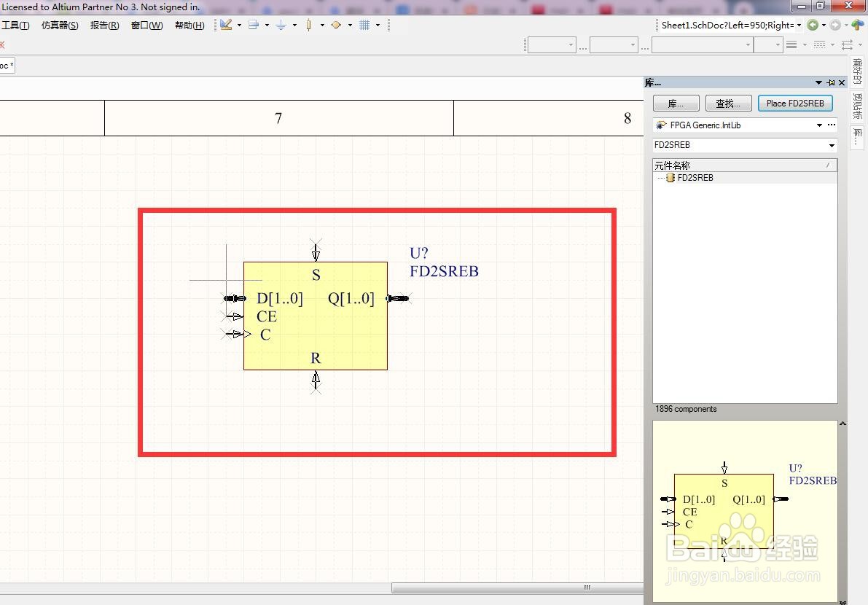Screen dimensions: 868x605
Task: Click the Place FD2SREB button
Action: point(795,104)
